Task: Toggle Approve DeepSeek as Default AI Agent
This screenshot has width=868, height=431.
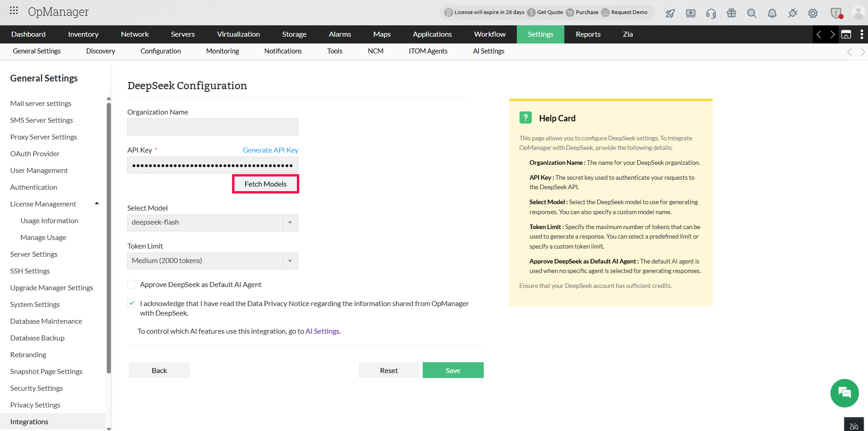Action: (x=132, y=284)
